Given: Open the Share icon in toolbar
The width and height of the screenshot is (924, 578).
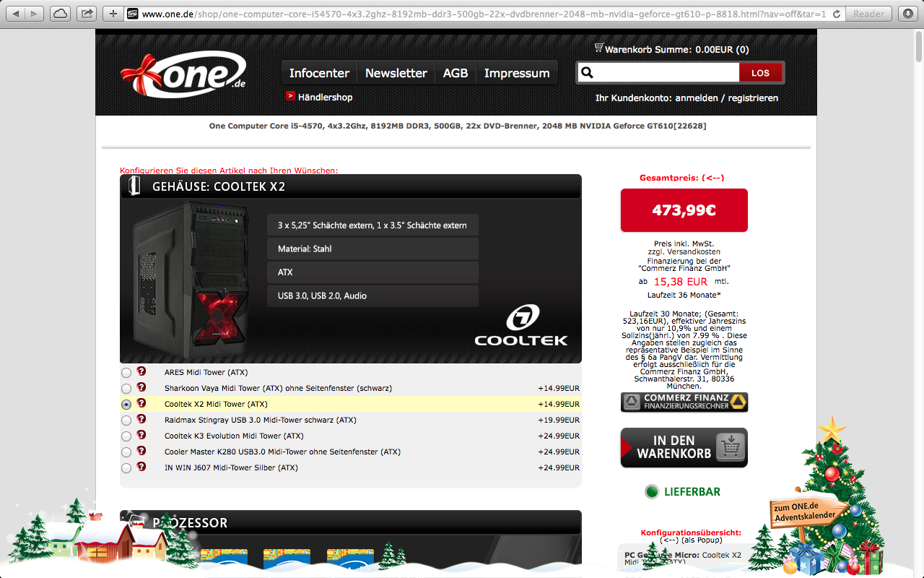Looking at the screenshot, I should [87, 14].
